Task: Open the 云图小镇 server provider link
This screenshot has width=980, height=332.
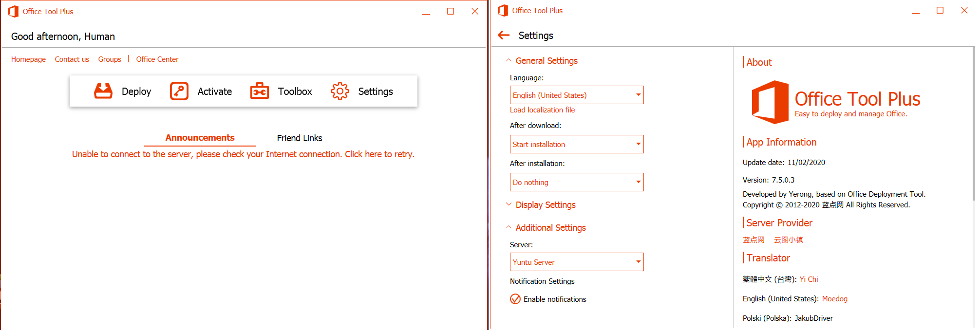Action: 788,240
